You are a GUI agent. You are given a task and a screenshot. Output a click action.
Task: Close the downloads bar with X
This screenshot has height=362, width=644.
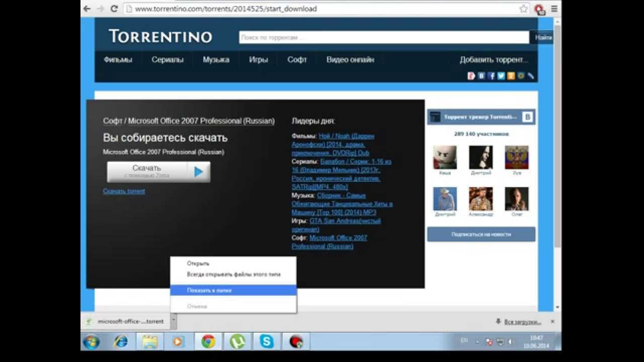click(552, 321)
